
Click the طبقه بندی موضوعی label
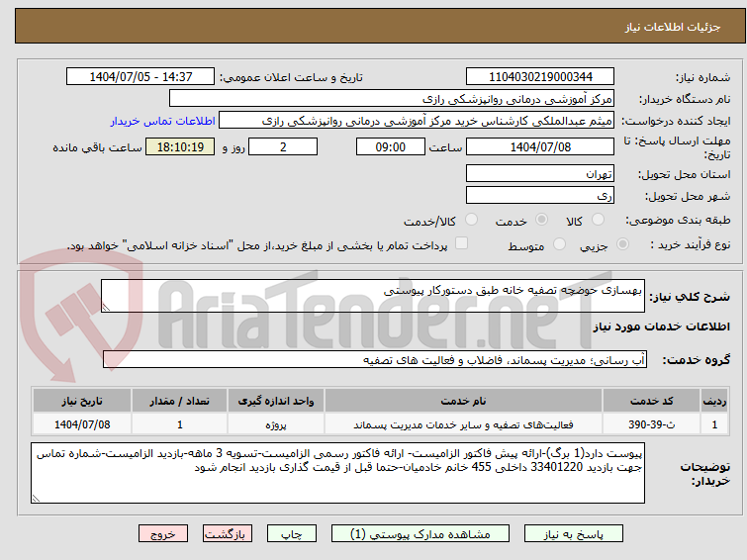pyautogui.click(x=678, y=220)
